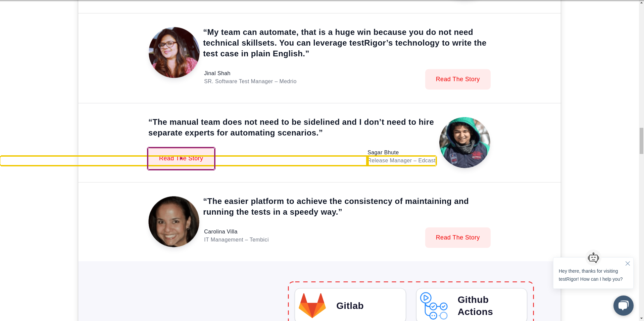This screenshot has width=644, height=321.
Task: Read The Story for Sagar Bhute
Action: click(x=181, y=159)
